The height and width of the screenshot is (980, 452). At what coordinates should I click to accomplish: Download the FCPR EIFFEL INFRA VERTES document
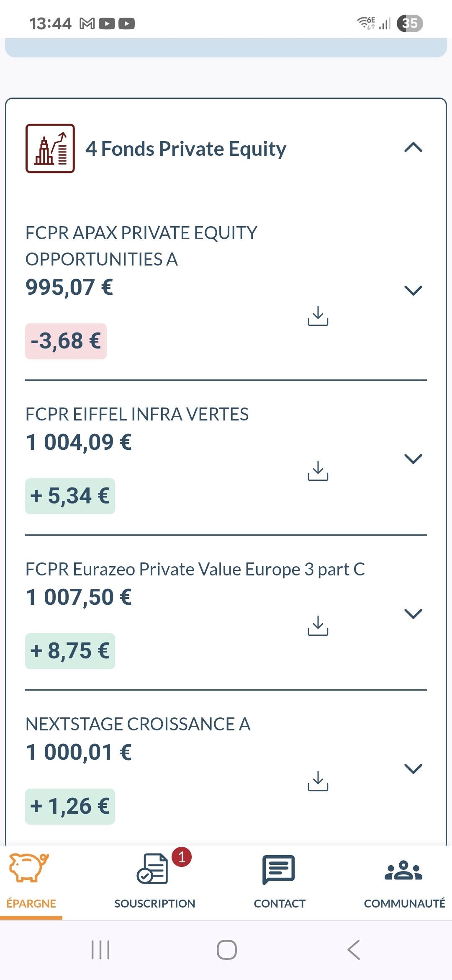tap(318, 471)
